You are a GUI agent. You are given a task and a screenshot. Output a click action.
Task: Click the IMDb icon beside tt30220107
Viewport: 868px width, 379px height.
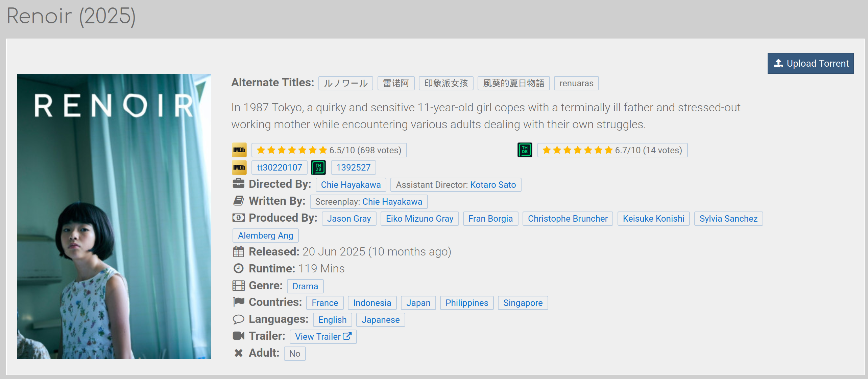[239, 168]
